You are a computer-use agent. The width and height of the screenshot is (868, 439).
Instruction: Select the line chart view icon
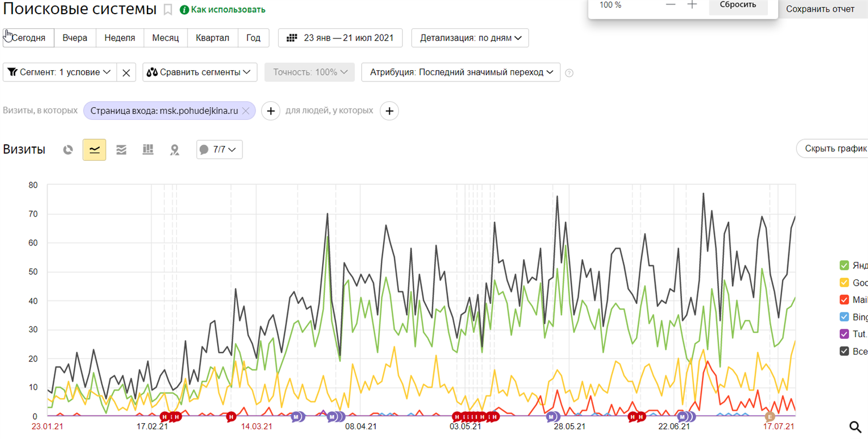pyautogui.click(x=94, y=150)
